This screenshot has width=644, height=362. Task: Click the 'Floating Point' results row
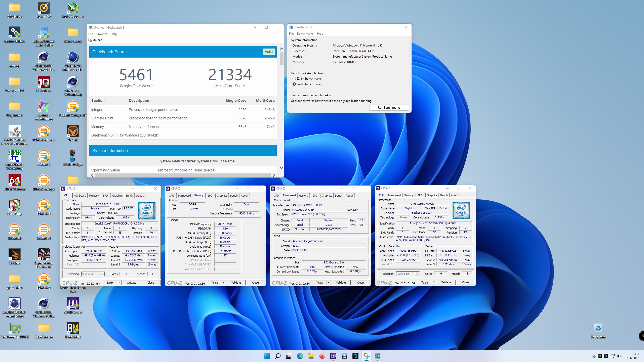click(183, 118)
